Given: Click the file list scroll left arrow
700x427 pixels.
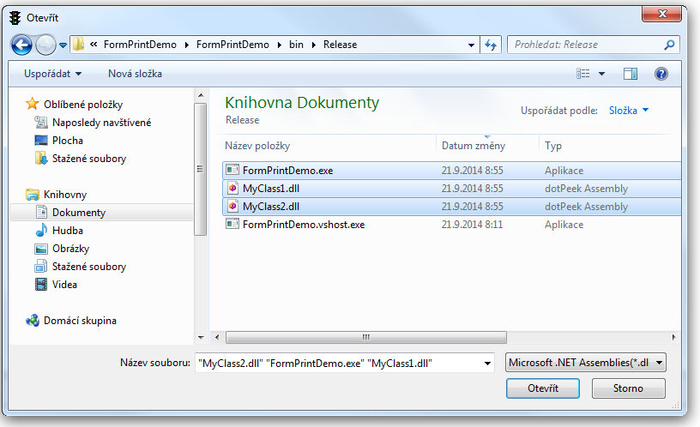Looking at the screenshot, I should point(217,337).
